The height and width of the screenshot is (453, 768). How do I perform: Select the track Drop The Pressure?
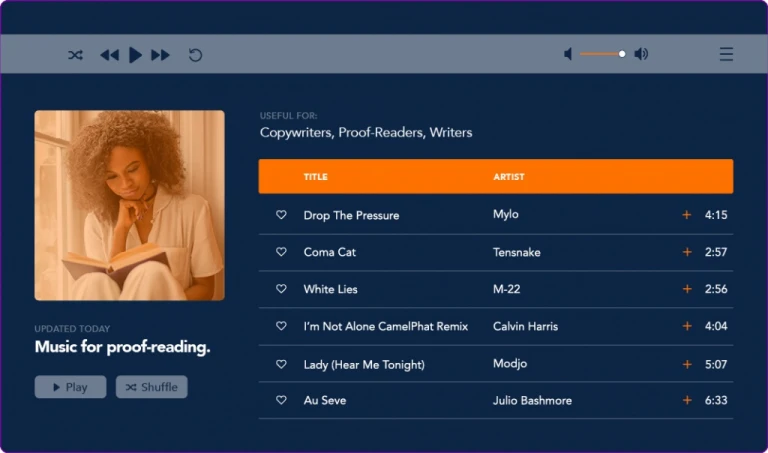pyautogui.click(x=351, y=215)
